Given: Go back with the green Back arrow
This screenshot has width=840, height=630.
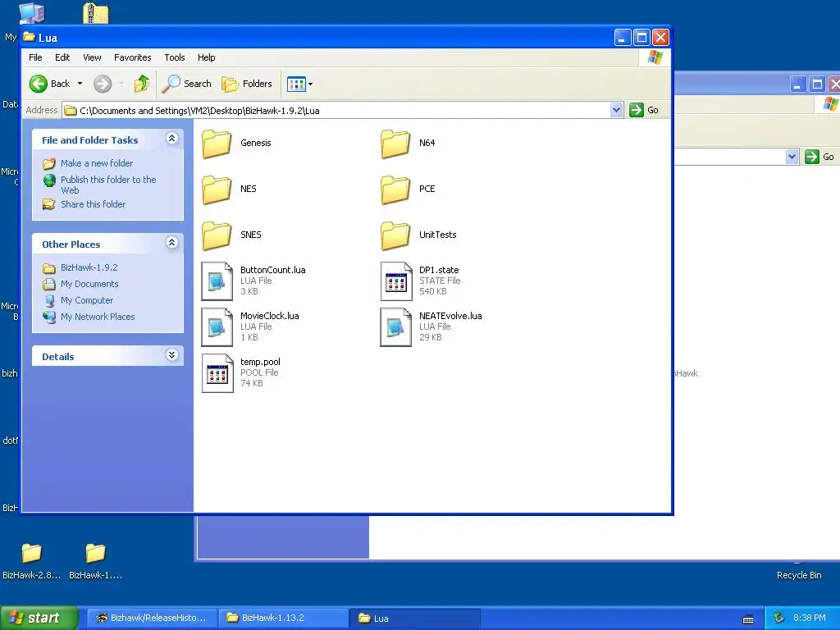Looking at the screenshot, I should click(39, 84).
